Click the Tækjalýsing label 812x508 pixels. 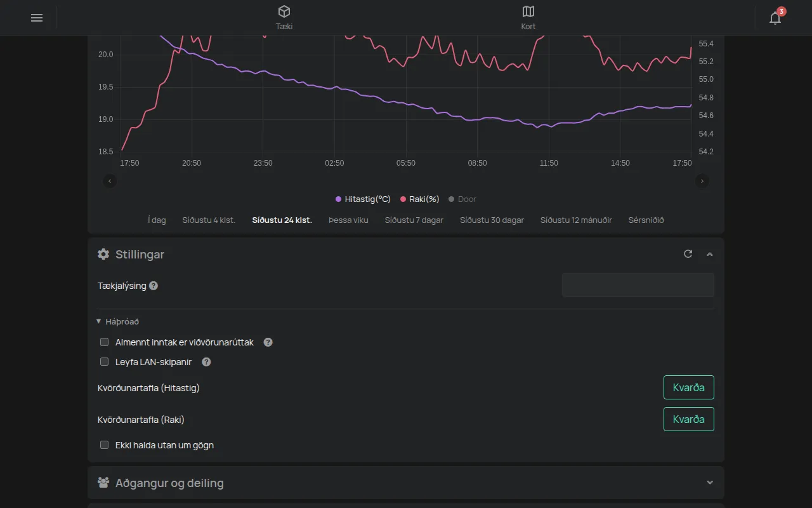(x=122, y=286)
